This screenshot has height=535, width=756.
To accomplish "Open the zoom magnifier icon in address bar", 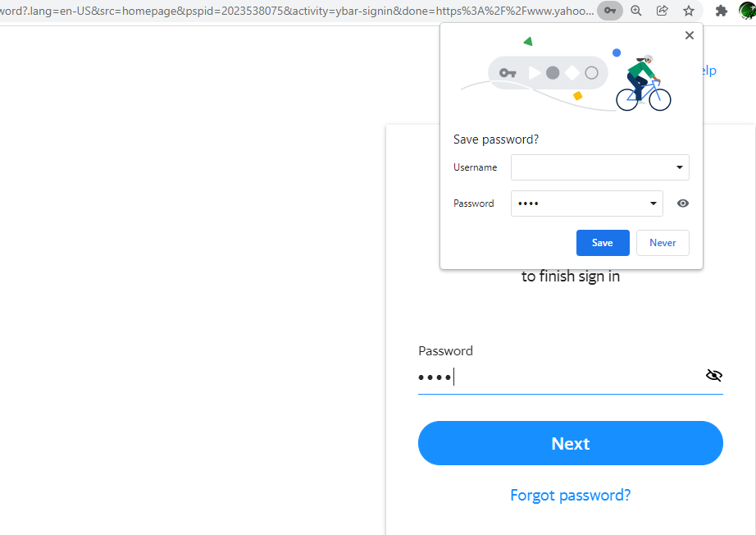I will [636, 11].
